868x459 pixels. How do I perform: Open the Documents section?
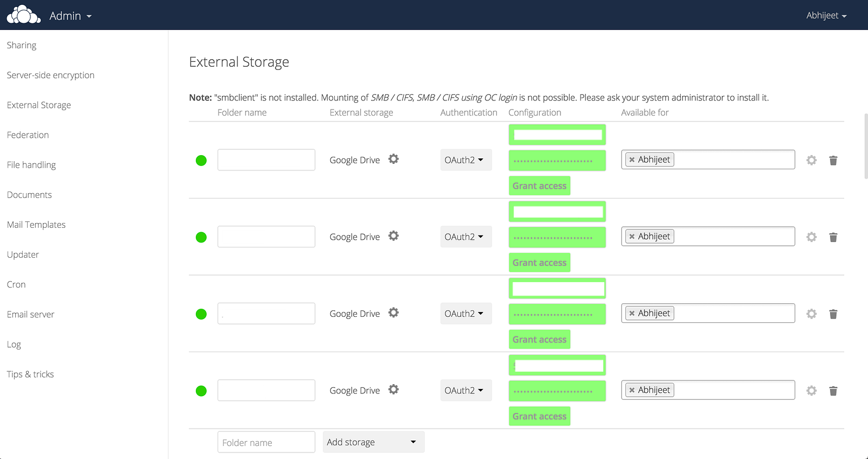click(x=29, y=194)
